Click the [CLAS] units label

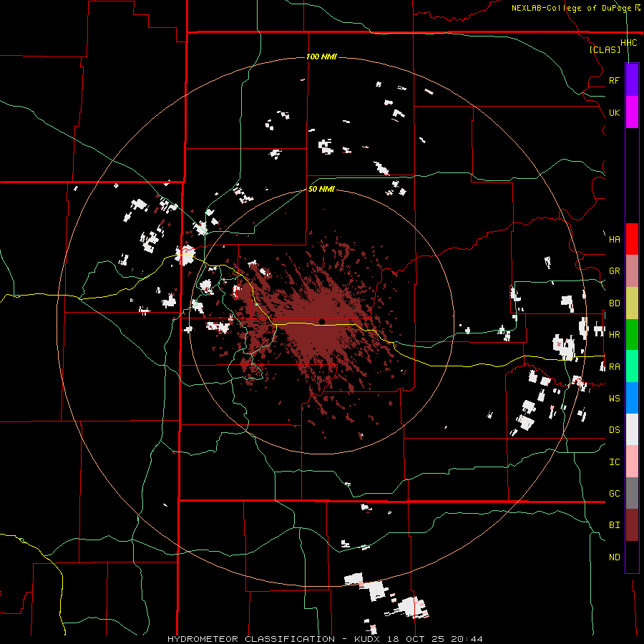(x=605, y=49)
